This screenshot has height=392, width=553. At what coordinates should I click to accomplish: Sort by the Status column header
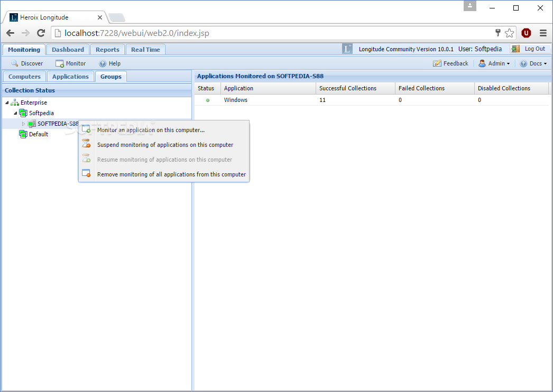[x=207, y=88]
